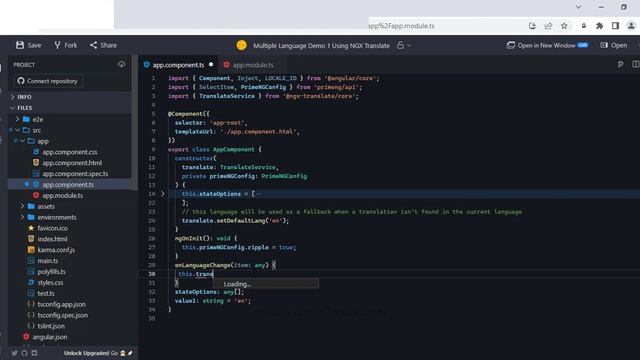Open app.component.html file

click(72, 163)
